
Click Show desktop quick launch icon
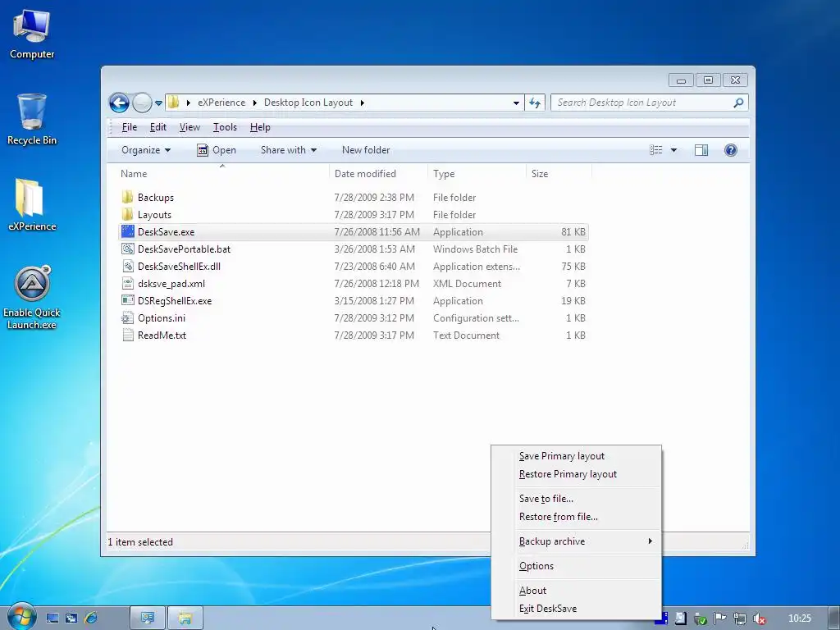tap(52, 619)
